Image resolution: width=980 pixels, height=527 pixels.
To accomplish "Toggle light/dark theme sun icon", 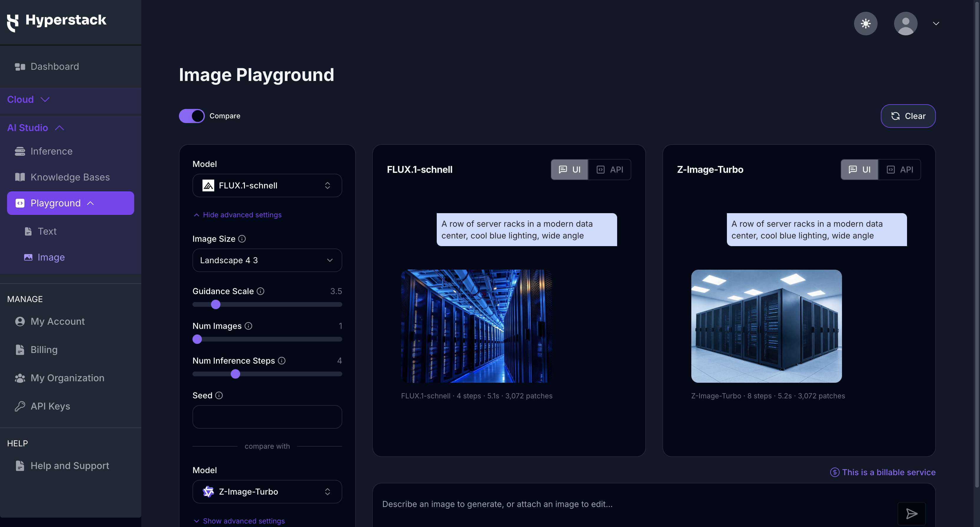I will 866,24.
